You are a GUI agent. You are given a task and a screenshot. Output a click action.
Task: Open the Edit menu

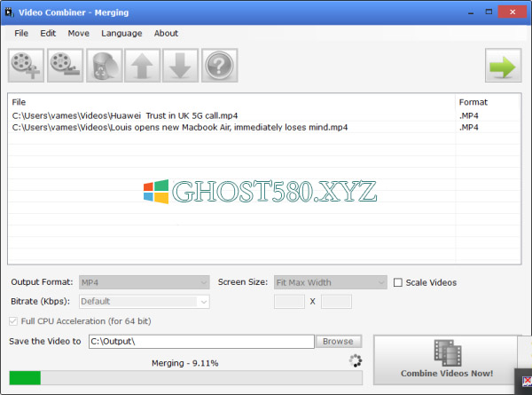(48, 33)
